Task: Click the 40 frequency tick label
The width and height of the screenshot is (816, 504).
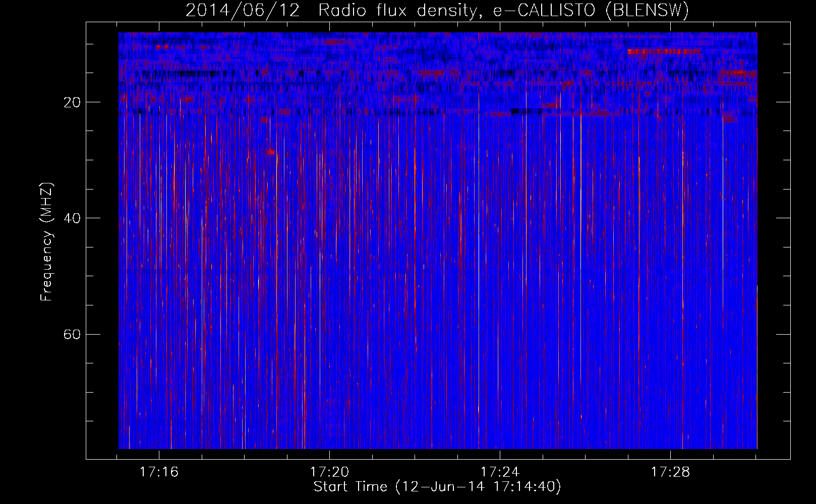Action: 72,219
